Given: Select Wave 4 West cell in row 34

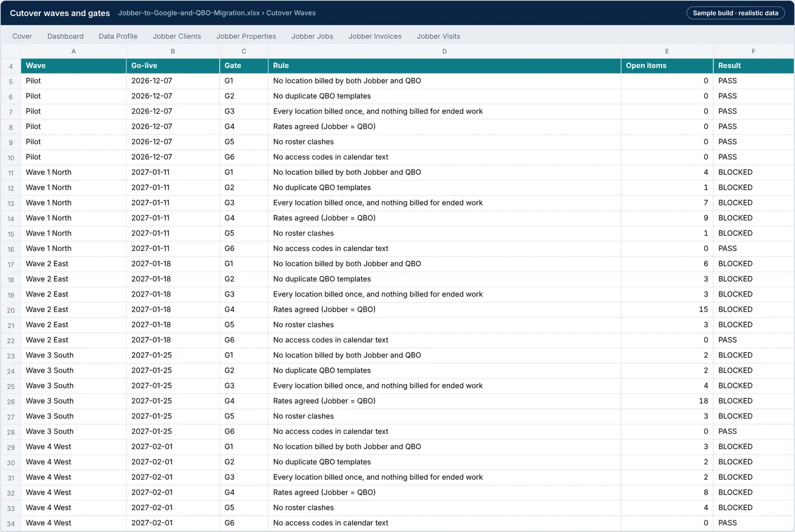Looking at the screenshot, I should [73, 523].
